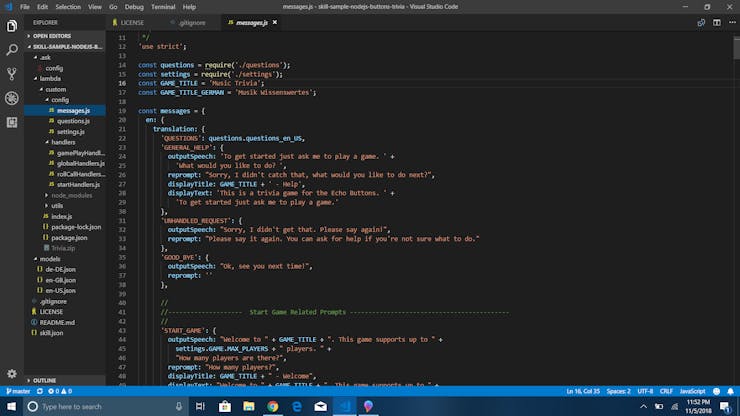The height and width of the screenshot is (416, 740).
Task: Click the Open Changes icon in editor toolbar
Action: tap(701, 23)
